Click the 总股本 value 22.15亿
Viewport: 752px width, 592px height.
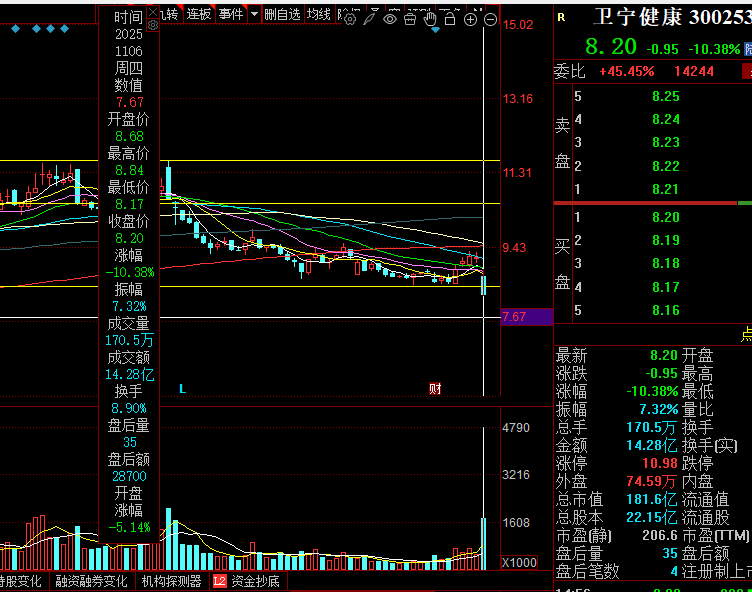652,517
